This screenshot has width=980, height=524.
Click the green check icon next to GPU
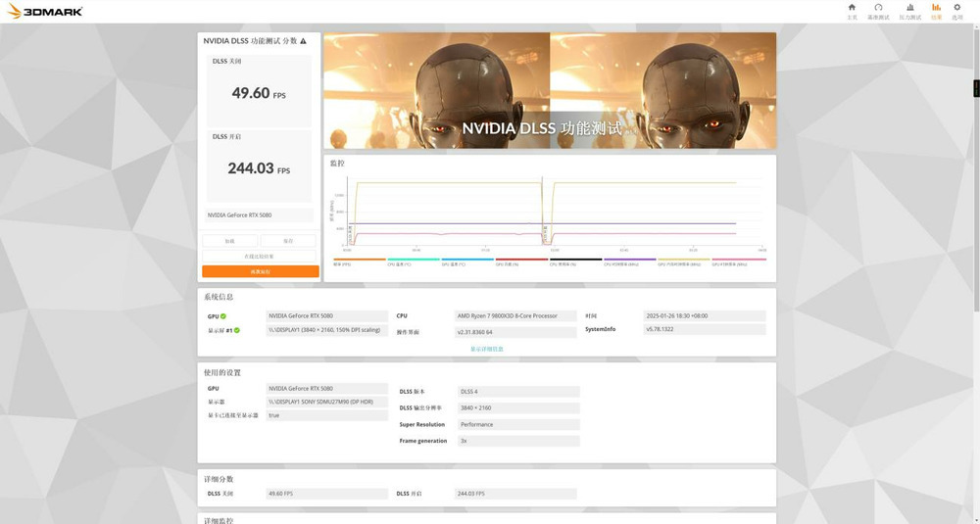pos(223,316)
